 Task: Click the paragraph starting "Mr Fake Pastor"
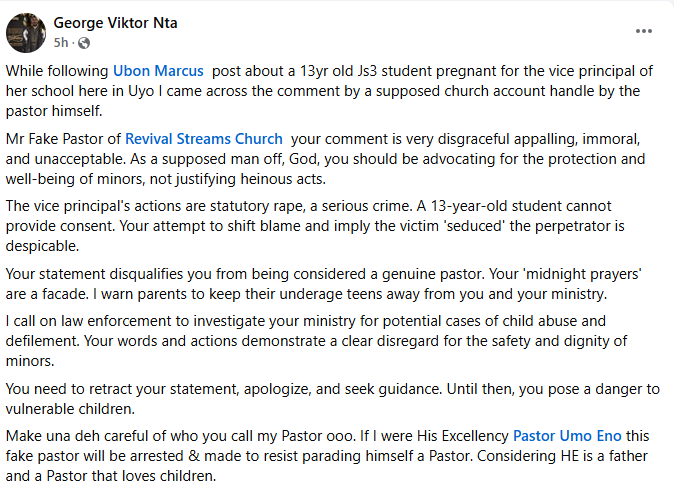300,157
